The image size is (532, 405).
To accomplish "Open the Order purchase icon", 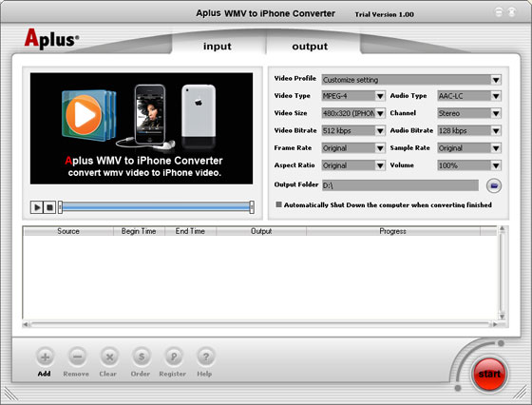I will point(142,357).
